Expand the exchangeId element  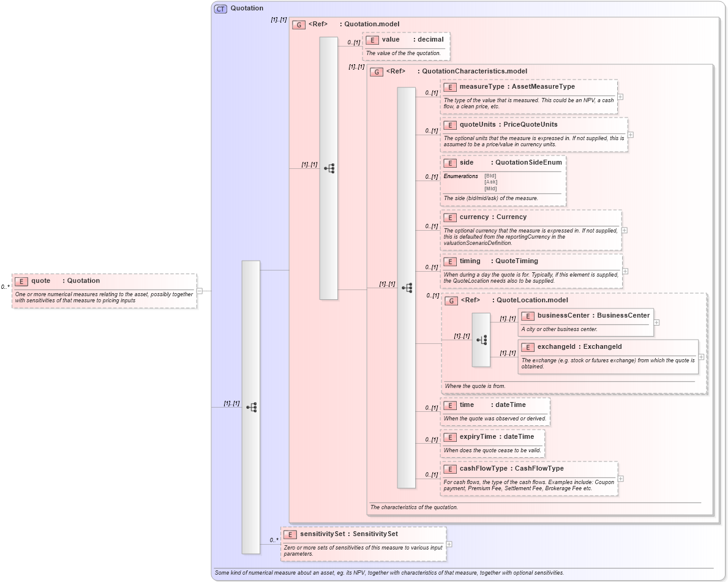[701, 357]
